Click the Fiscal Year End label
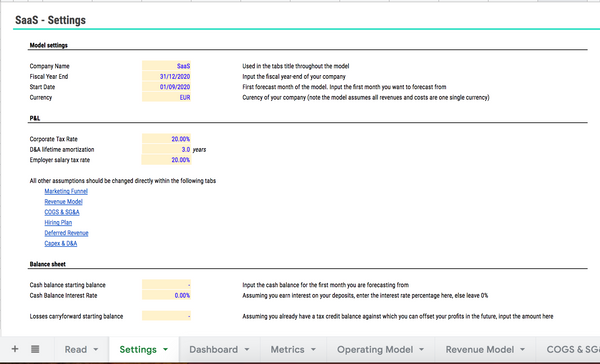600x364 pixels. (49, 76)
